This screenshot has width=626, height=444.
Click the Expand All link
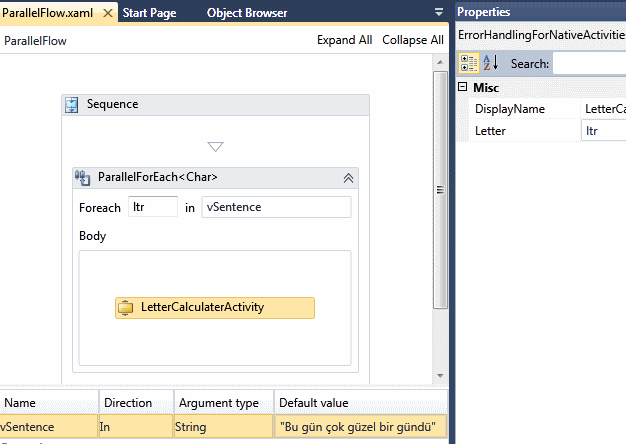(x=344, y=40)
